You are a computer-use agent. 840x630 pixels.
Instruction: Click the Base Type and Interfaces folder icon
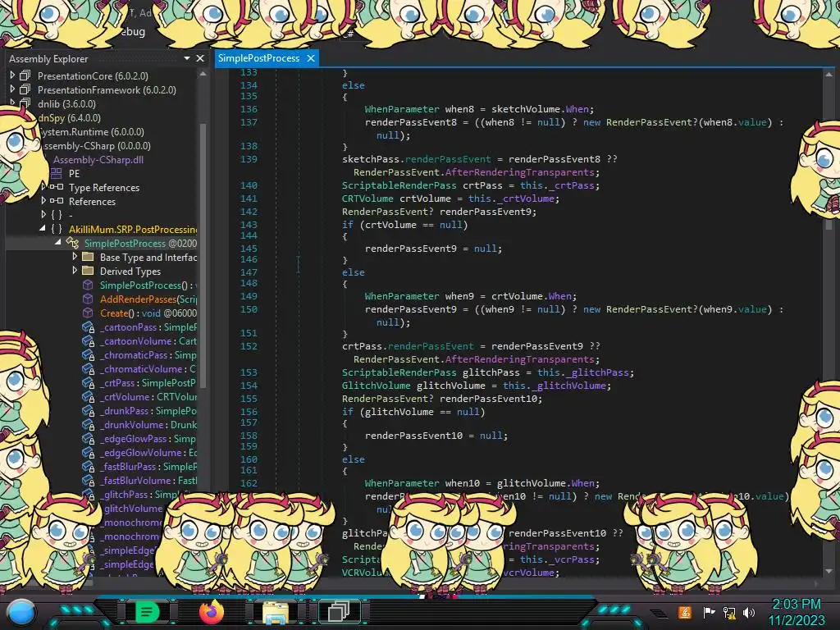[88, 257]
